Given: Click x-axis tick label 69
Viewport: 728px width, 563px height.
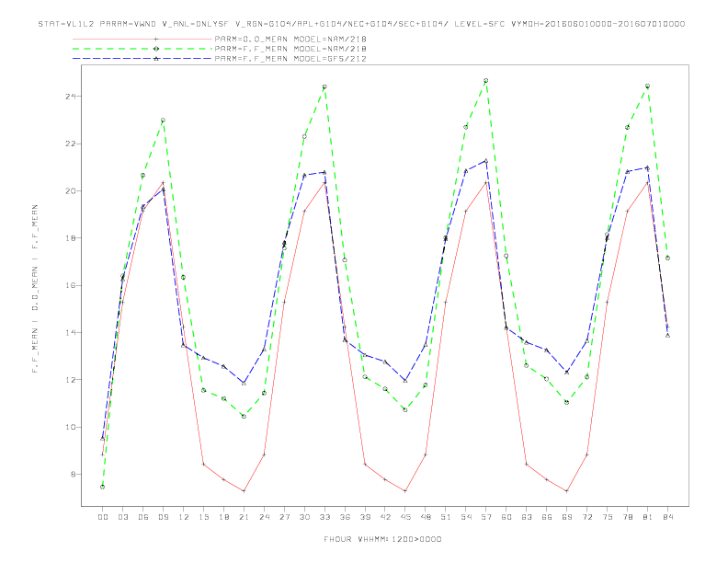Looking at the screenshot, I should click(x=567, y=517).
